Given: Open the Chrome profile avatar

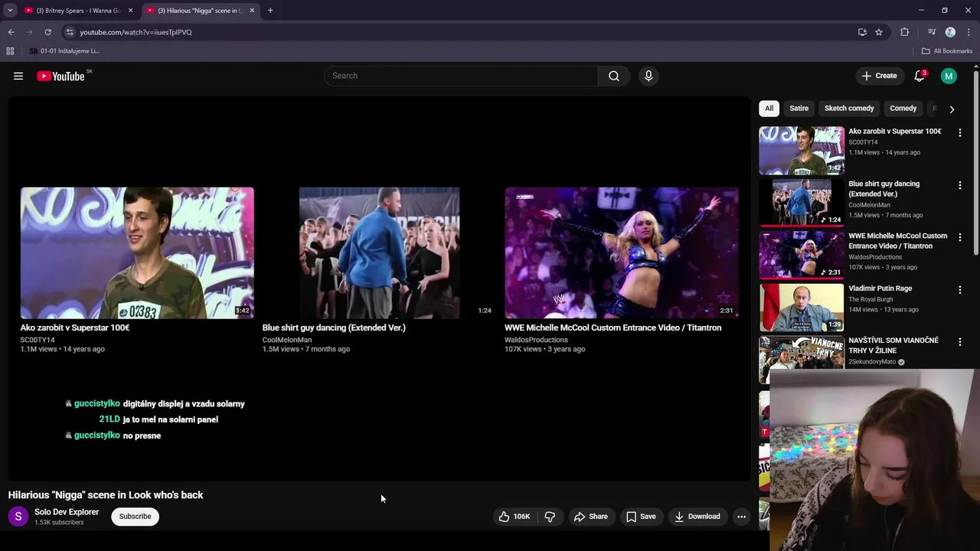Looking at the screenshot, I should point(950,32).
